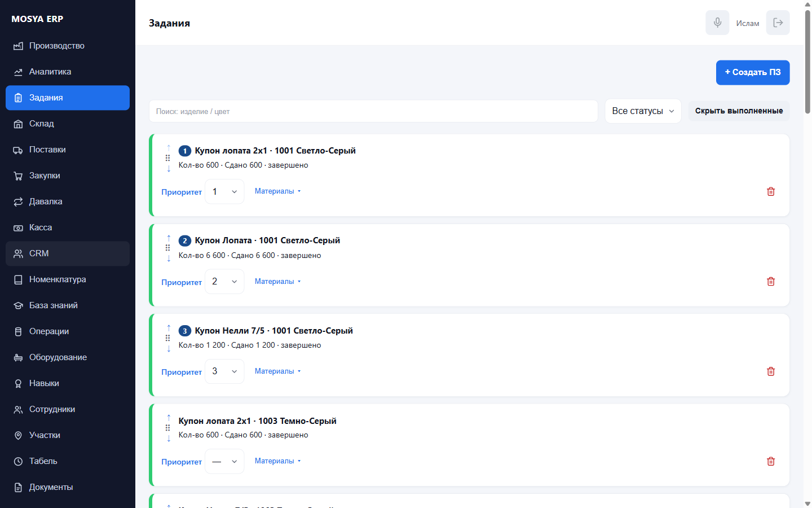Click the title Купон Лопата · 1001 Светло-Серый
The image size is (812, 508).
tap(267, 240)
